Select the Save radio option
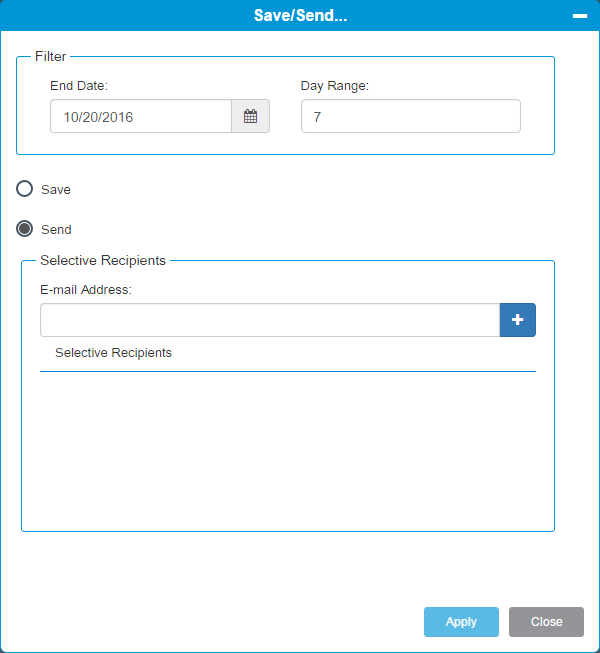600x653 pixels. click(25, 189)
